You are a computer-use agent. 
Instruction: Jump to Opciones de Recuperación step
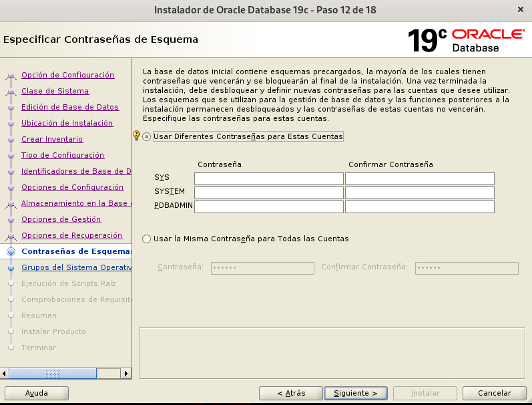[71, 235]
